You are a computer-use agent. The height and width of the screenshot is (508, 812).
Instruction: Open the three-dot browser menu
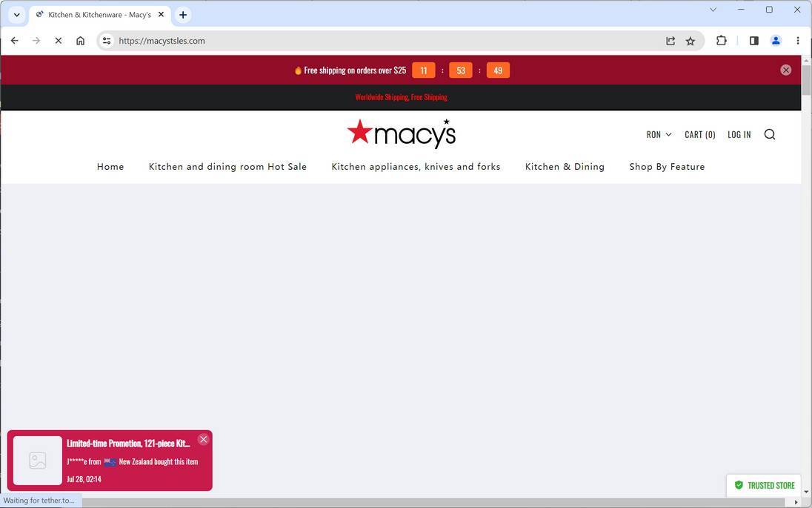798,41
